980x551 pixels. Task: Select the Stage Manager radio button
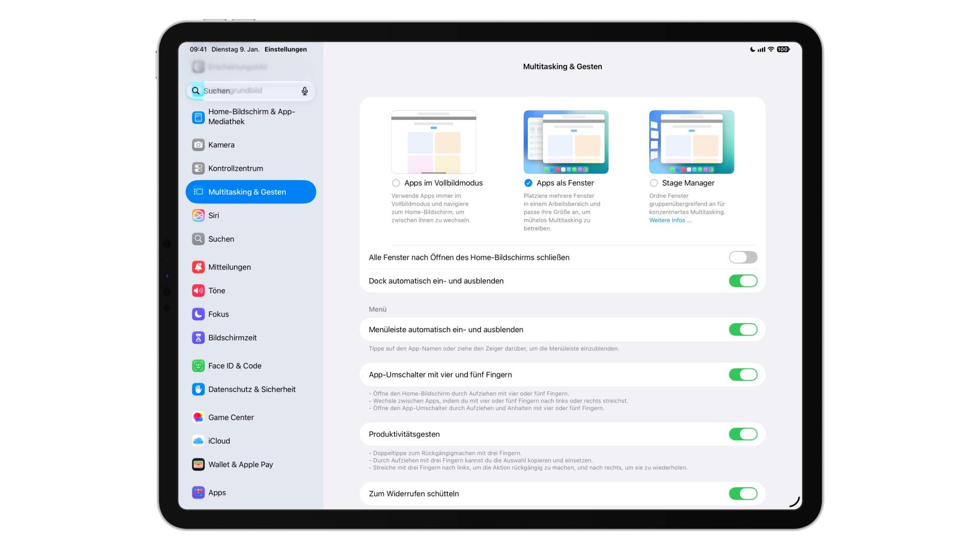point(653,183)
